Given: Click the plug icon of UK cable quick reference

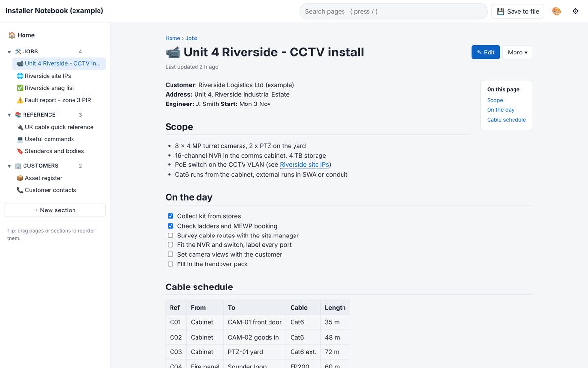Looking at the screenshot, I should coord(20,127).
